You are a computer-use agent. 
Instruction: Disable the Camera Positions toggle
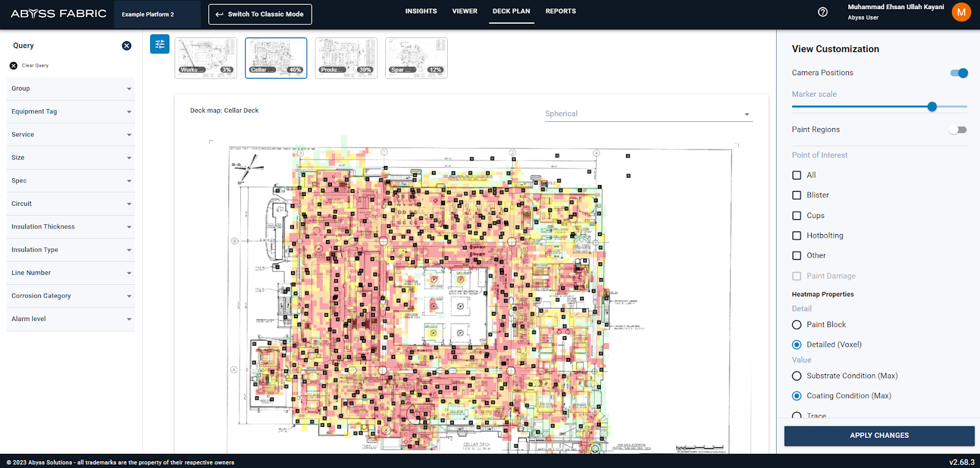[959, 73]
